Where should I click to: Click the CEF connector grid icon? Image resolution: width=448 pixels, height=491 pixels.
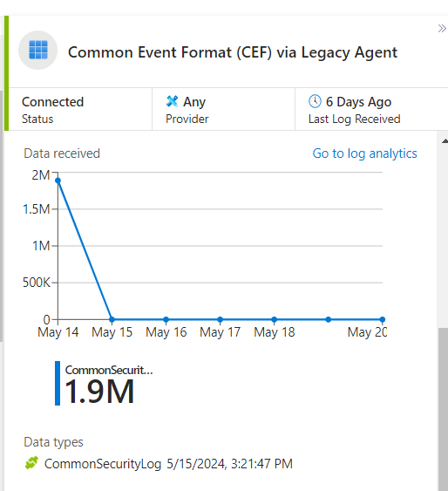pyautogui.click(x=38, y=50)
